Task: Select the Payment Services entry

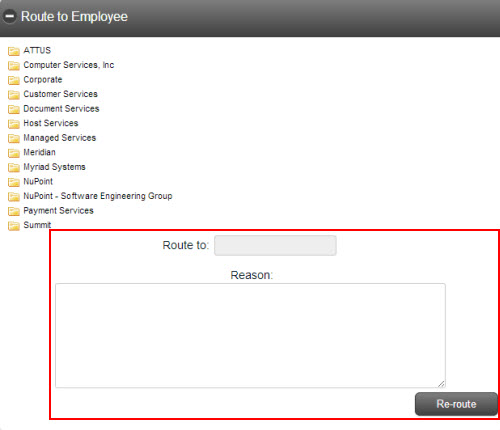Action: (58, 211)
